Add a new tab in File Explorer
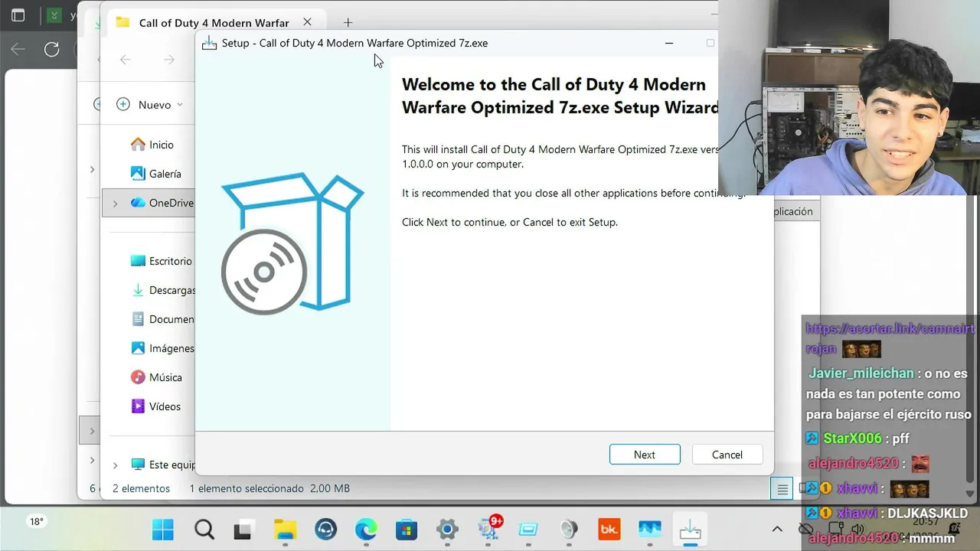The image size is (980, 551). 348,23
